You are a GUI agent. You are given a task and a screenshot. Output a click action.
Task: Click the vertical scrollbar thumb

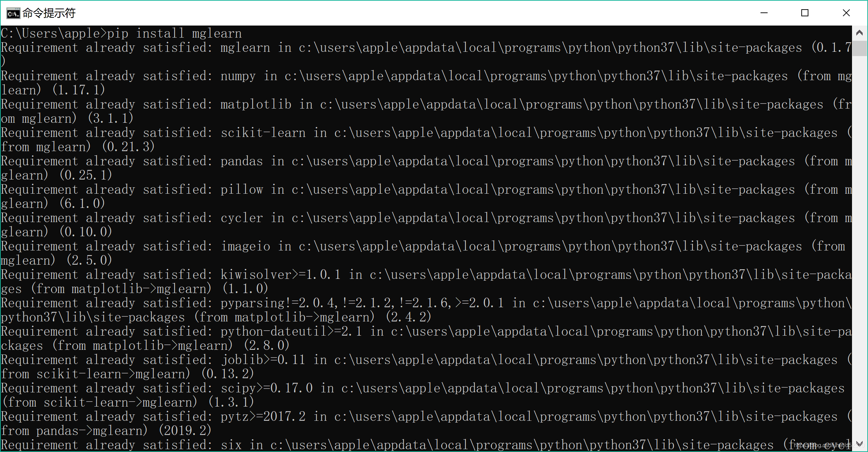coord(859,49)
